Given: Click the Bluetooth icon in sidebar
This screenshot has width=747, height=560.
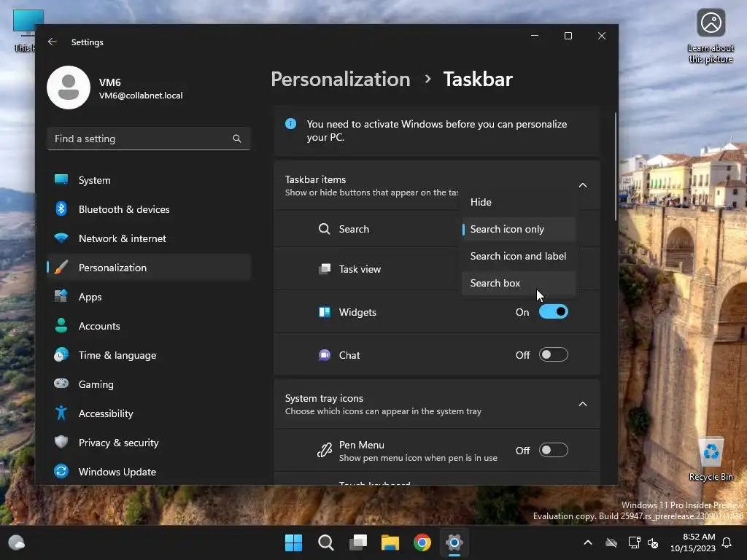Looking at the screenshot, I should [61, 209].
